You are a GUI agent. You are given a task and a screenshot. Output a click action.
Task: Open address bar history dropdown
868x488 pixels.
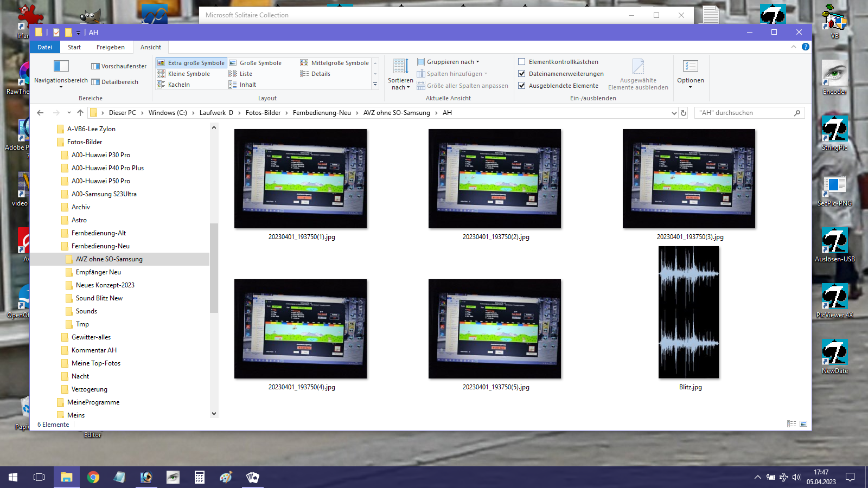[674, 113]
